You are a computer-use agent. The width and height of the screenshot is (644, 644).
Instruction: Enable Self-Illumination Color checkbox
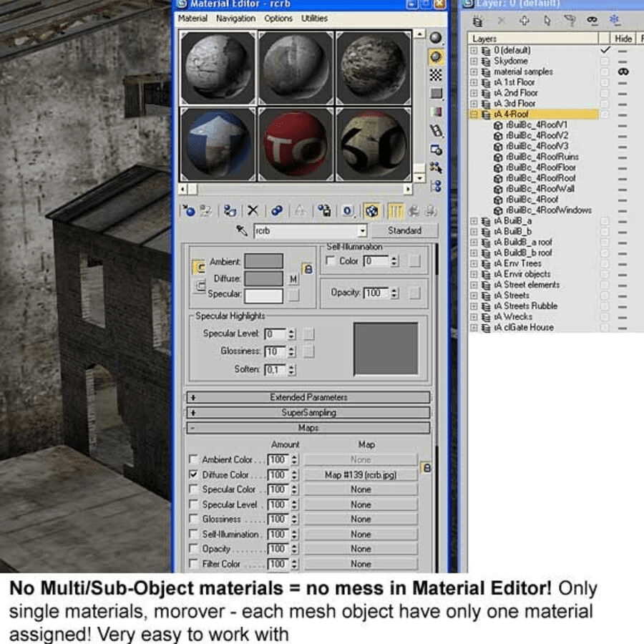pyautogui.click(x=330, y=261)
